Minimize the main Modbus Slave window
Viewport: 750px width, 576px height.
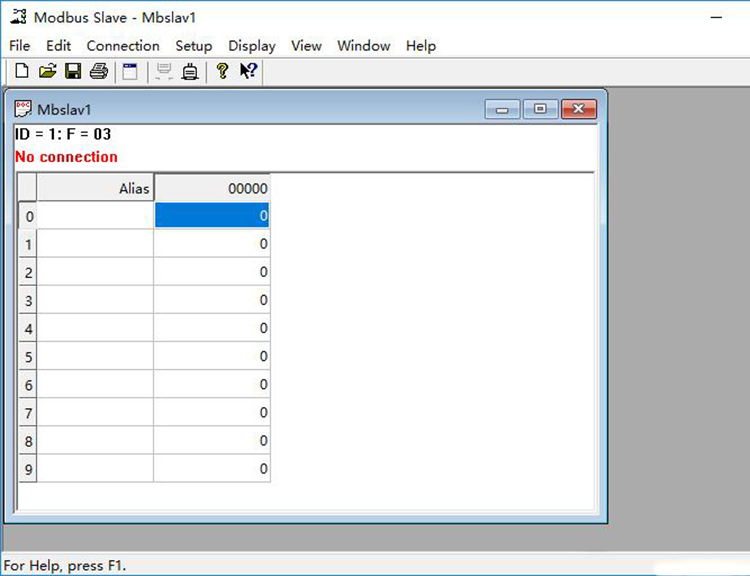point(716,18)
